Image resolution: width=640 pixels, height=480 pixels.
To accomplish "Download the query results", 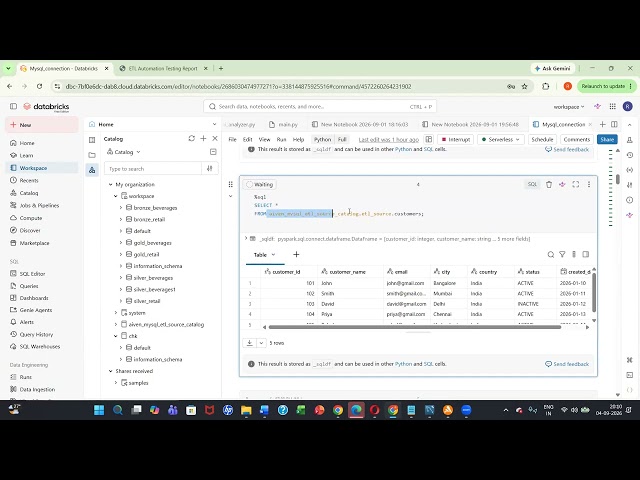I will [x=249, y=343].
